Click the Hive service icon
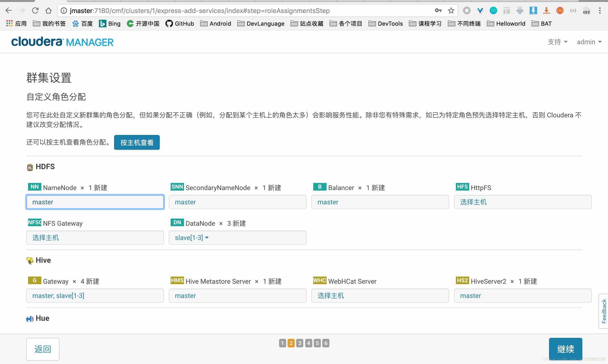 pyautogui.click(x=30, y=261)
